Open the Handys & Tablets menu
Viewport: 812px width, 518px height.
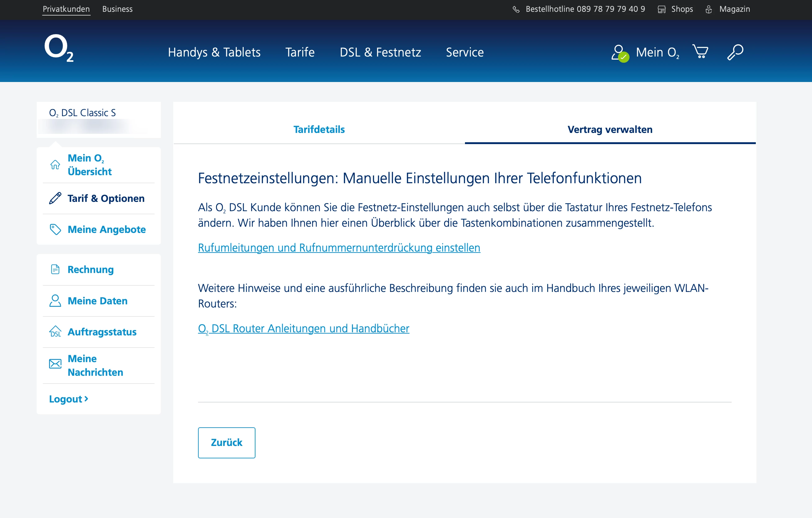pyautogui.click(x=214, y=52)
